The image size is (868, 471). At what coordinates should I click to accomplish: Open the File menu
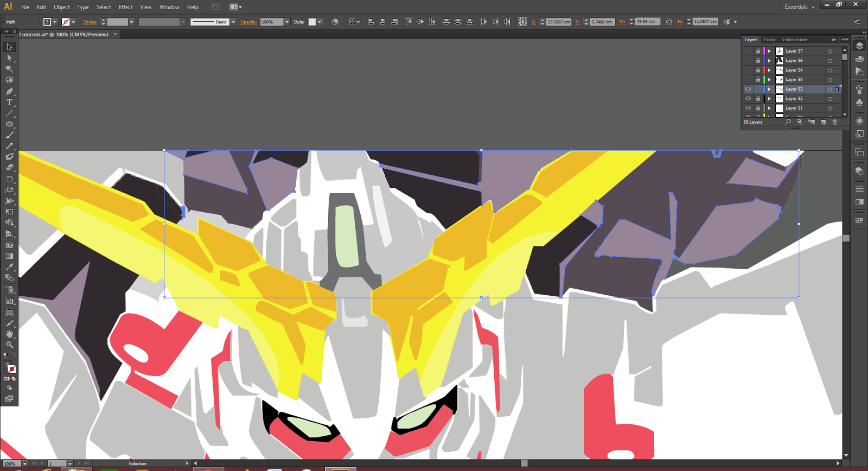(25, 7)
